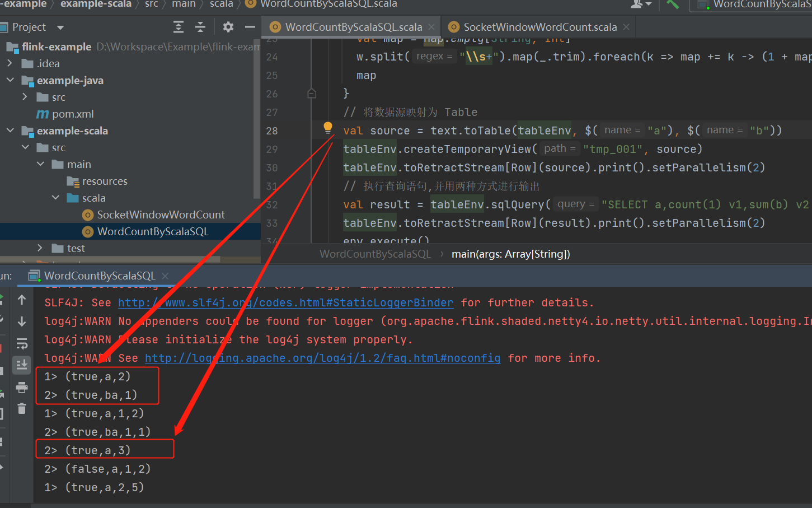Viewport: 812px width, 508px height.
Task: Toggle code fold marker at line 26
Action: click(x=312, y=94)
